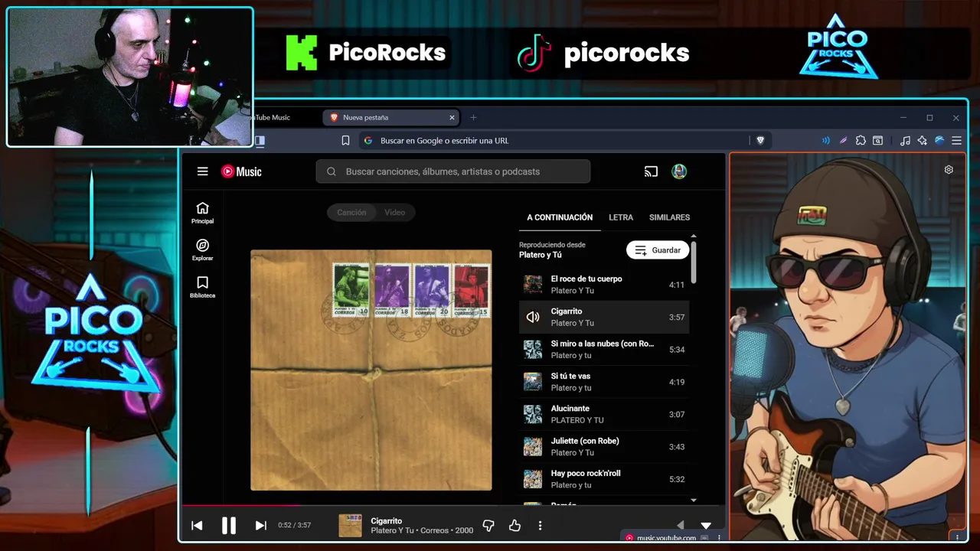
Task: Click the media control music note icon
Action: [905, 141]
